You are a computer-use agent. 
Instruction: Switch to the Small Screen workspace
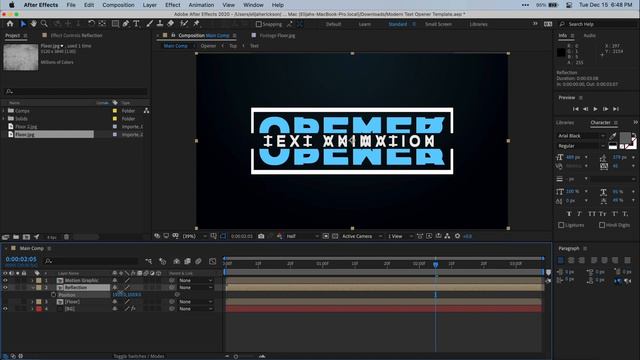pyautogui.click(x=438, y=24)
